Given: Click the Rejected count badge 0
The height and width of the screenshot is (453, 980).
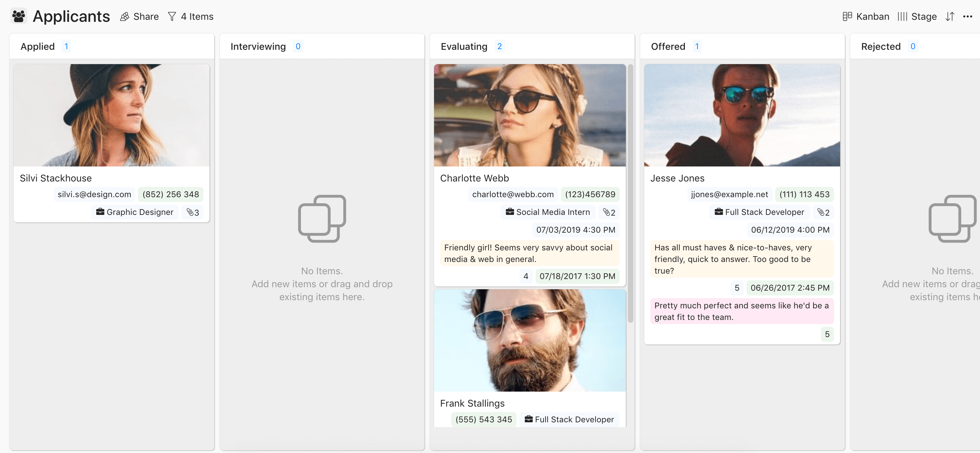Looking at the screenshot, I should click(x=913, y=46).
